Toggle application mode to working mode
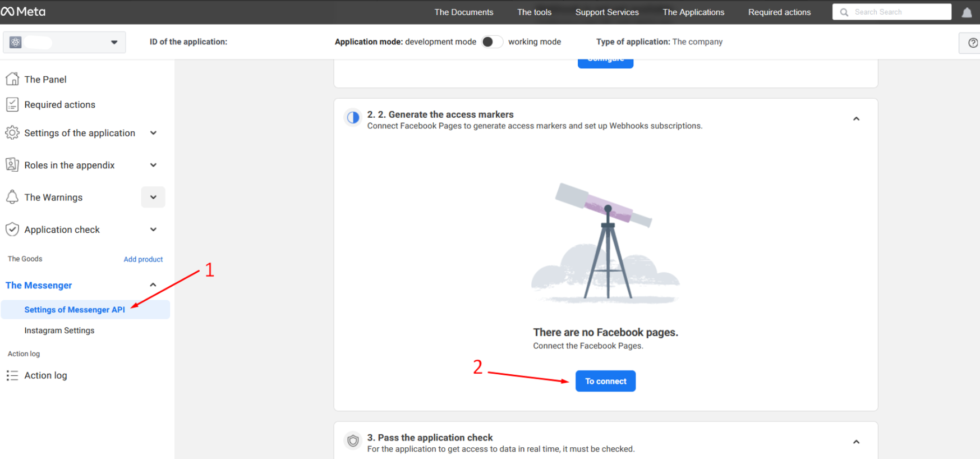980x459 pixels. (x=492, y=42)
